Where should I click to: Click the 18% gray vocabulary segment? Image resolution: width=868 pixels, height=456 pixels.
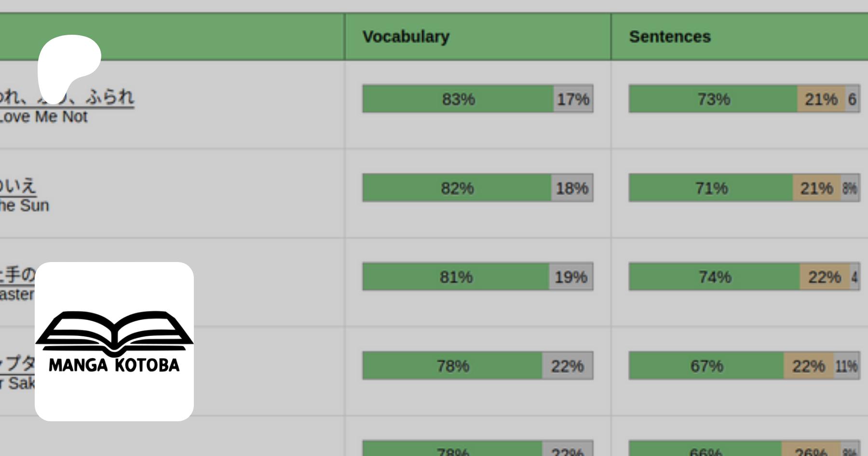pos(572,188)
